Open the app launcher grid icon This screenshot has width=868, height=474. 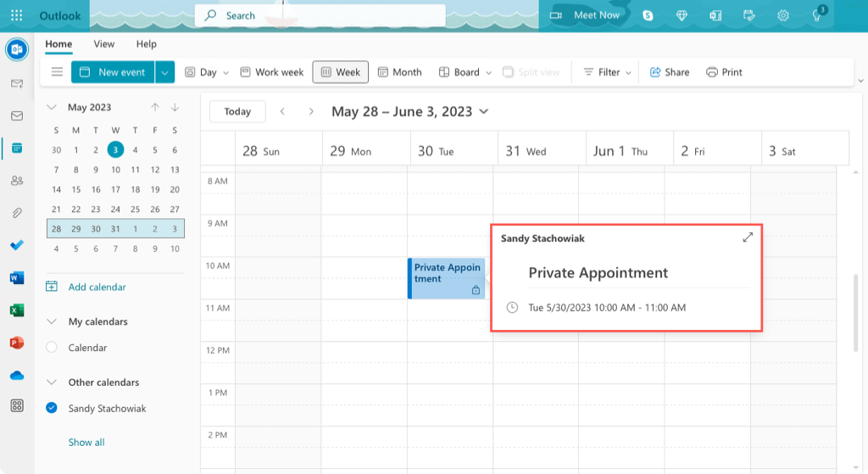click(16, 15)
